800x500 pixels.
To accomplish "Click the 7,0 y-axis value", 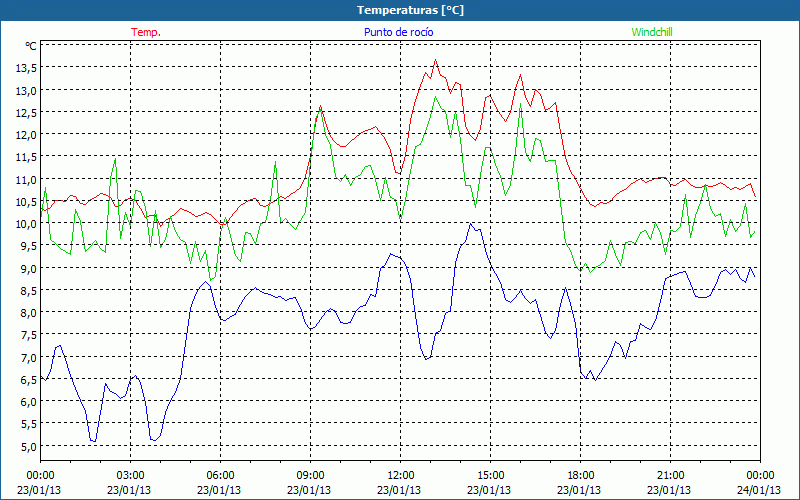I will pos(30,357).
